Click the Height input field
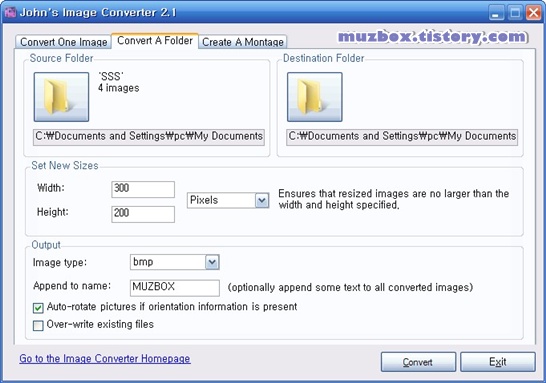Image resolution: width=546 pixels, height=383 pixels. tap(143, 214)
